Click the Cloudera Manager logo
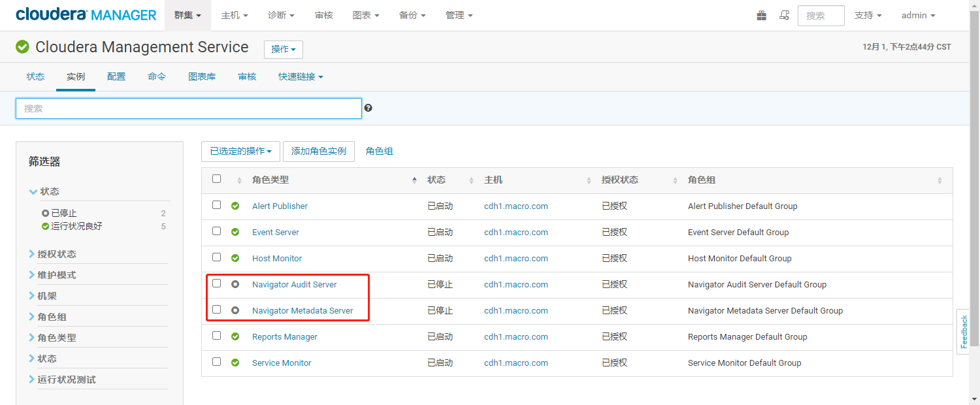 point(86,15)
